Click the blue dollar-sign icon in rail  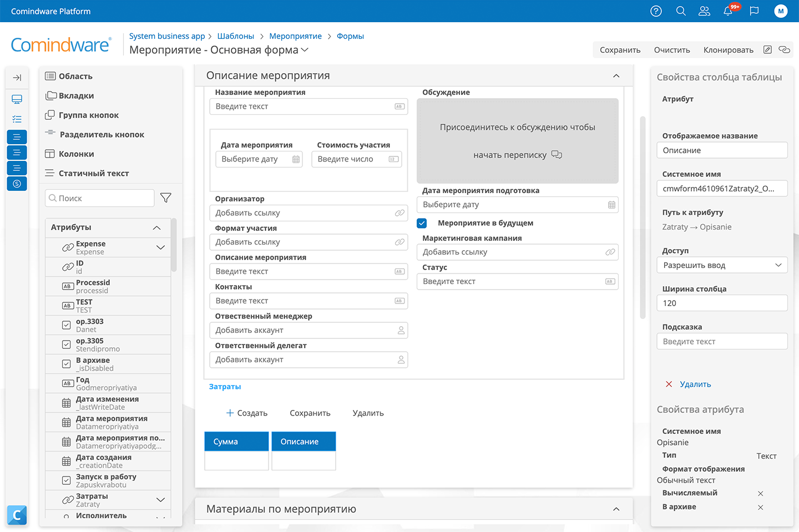tap(17, 183)
